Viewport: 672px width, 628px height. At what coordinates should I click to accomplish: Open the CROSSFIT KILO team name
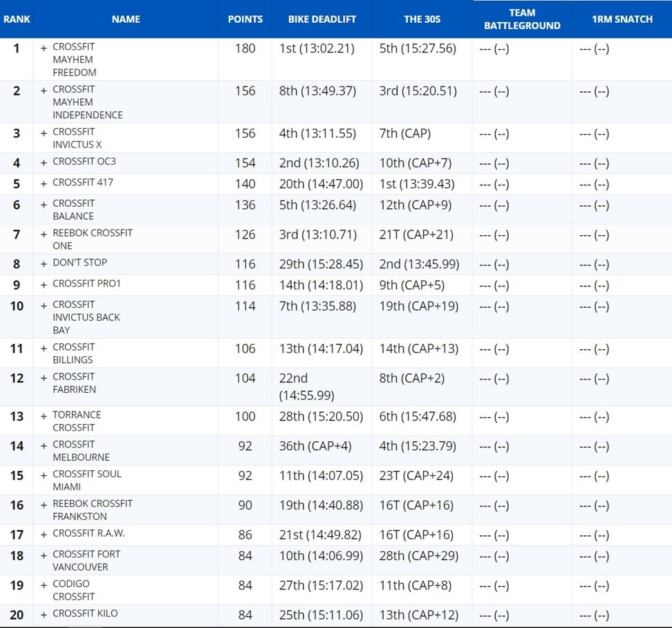(85, 613)
